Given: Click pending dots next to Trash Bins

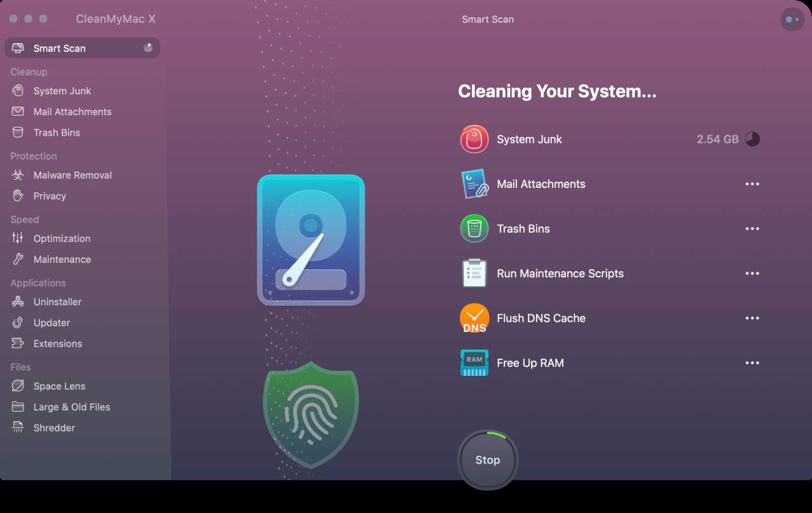Looking at the screenshot, I should pos(752,229).
